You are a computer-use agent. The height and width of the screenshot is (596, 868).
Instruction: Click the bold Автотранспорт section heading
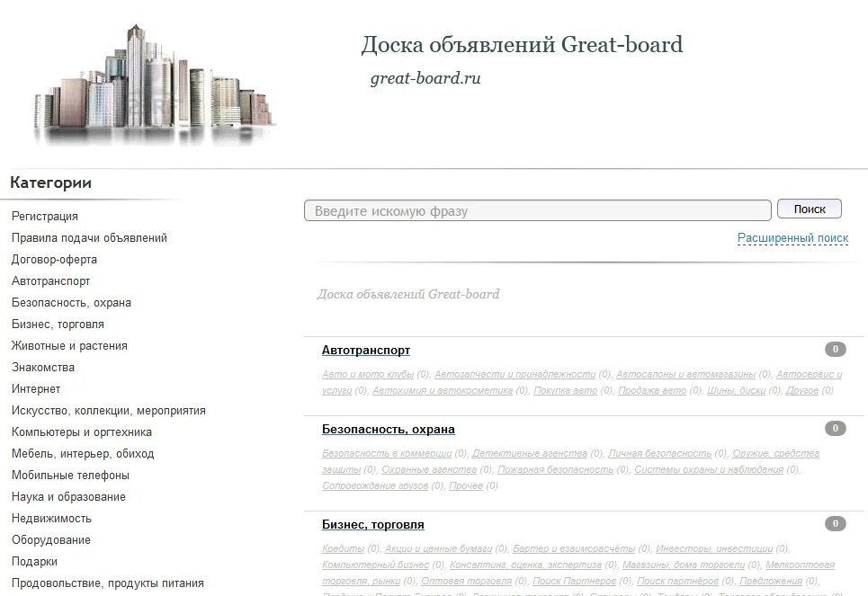[366, 351]
